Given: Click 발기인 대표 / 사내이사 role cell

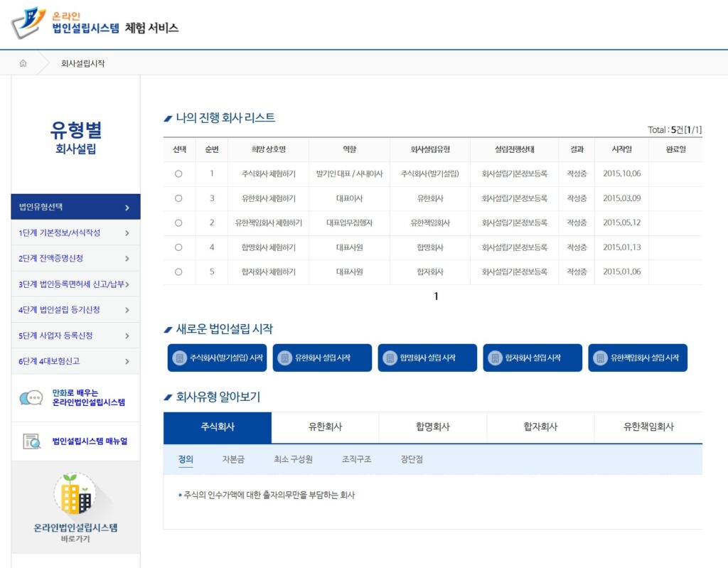Looking at the screenshot, I should [349, 173].
